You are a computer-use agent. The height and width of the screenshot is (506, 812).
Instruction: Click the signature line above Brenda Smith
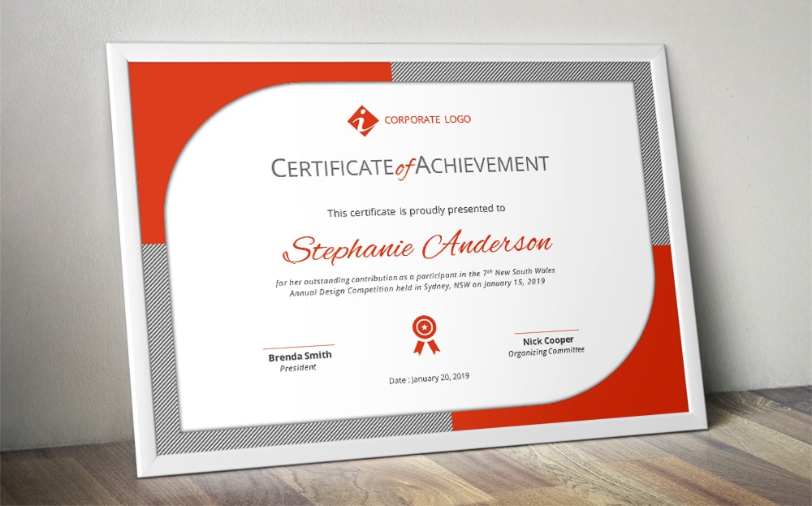299,347
